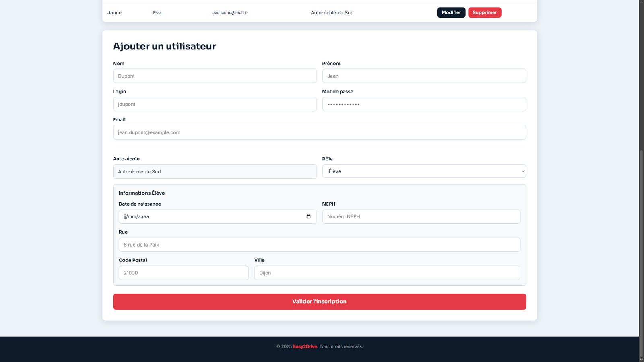Viewport: 644px width, 362px height.
Task: Focus the Numéro NEPH input
Action: 421,216
